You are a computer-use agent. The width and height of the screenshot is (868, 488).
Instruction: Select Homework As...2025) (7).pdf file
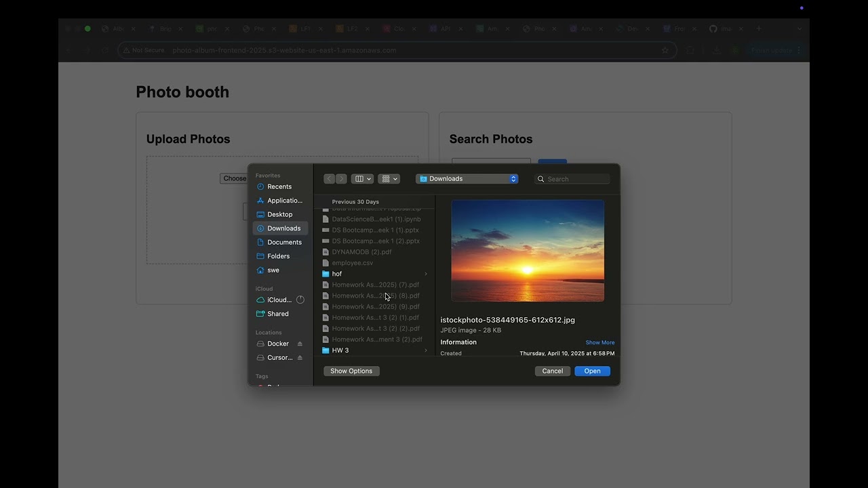click(374, 285)
